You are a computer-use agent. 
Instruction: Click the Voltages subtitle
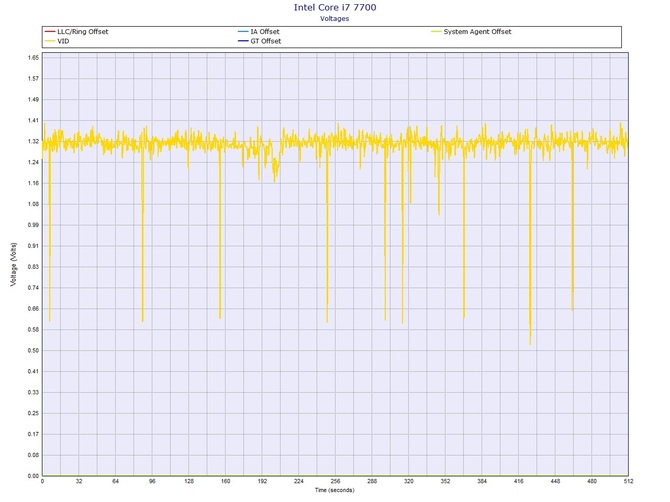click(335, 19)
